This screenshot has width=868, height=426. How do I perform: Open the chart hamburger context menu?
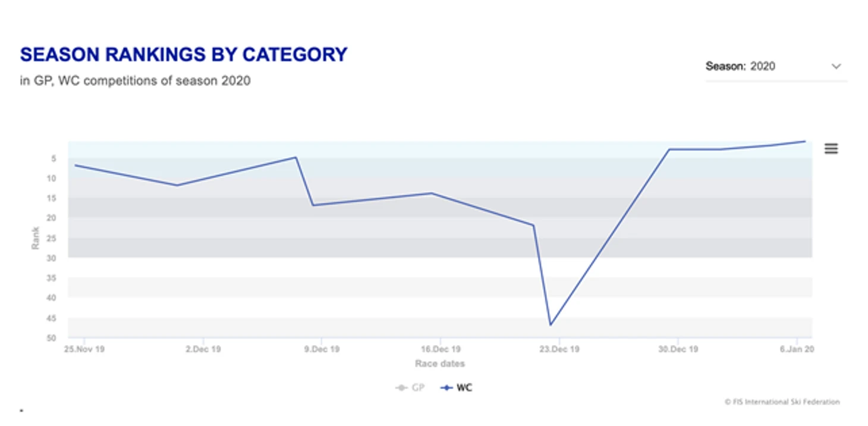tap(831, 149)
